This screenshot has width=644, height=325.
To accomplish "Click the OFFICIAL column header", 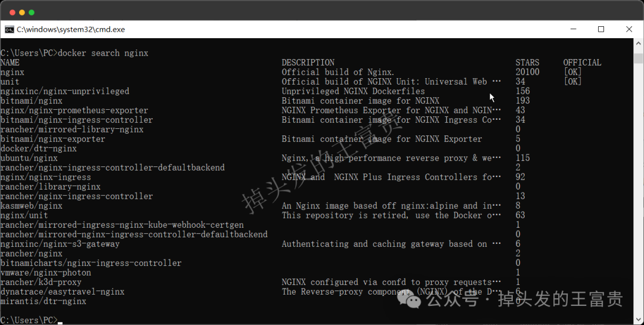I will click(x=582, y=63).
